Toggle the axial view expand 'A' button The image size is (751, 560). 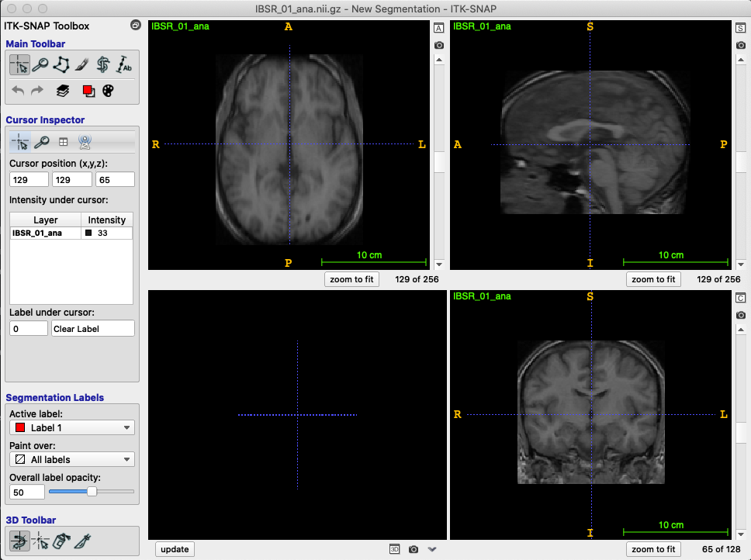(438, 28)
